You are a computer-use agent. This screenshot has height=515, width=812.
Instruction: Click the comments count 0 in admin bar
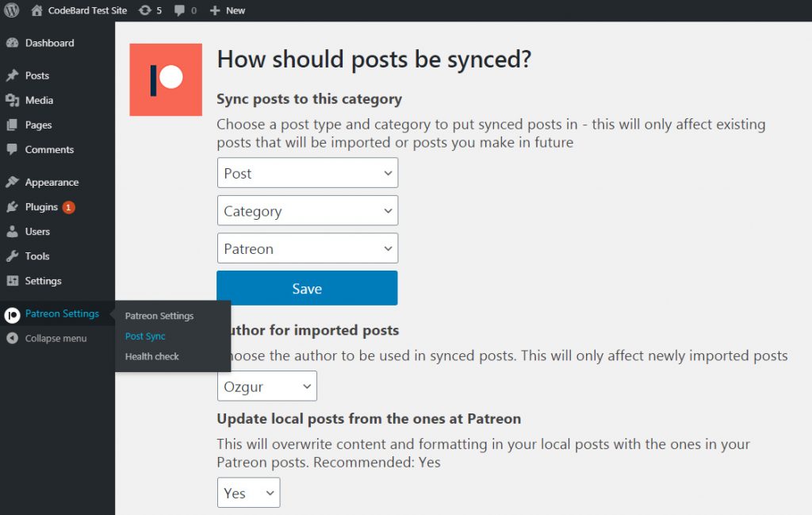(193, 10)
